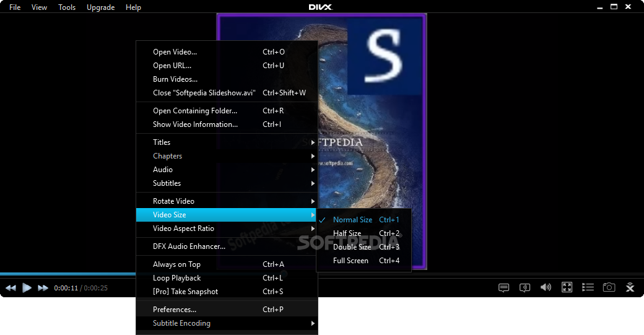Close "Softpedia Slideshow.avi" via the menu
This screenshot has width=644, height=335.
(227, 93)
